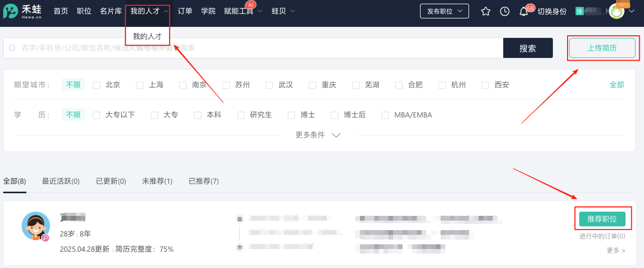
Task: Open favorites via the star icon
Action: [485, 11]
